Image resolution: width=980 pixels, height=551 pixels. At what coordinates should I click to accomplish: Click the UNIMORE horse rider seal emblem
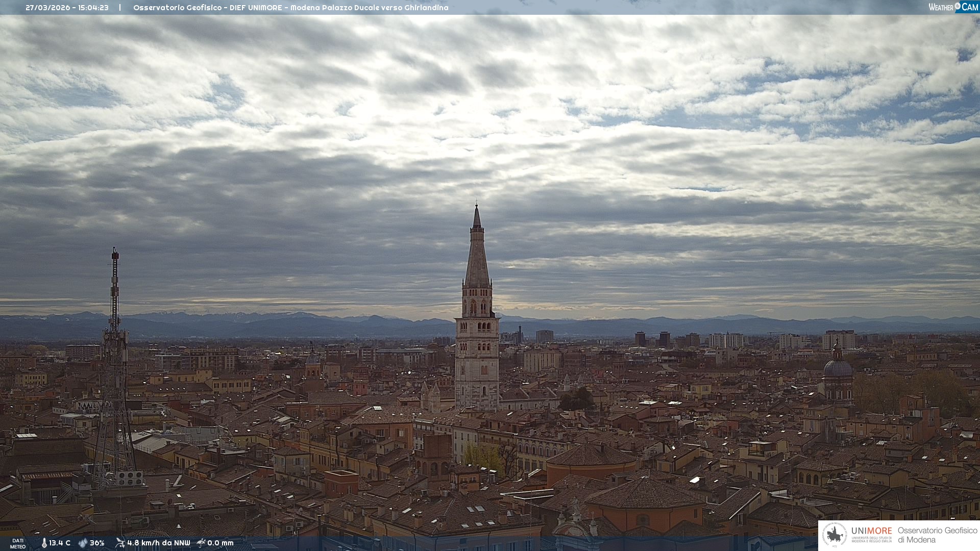point(835,535)
